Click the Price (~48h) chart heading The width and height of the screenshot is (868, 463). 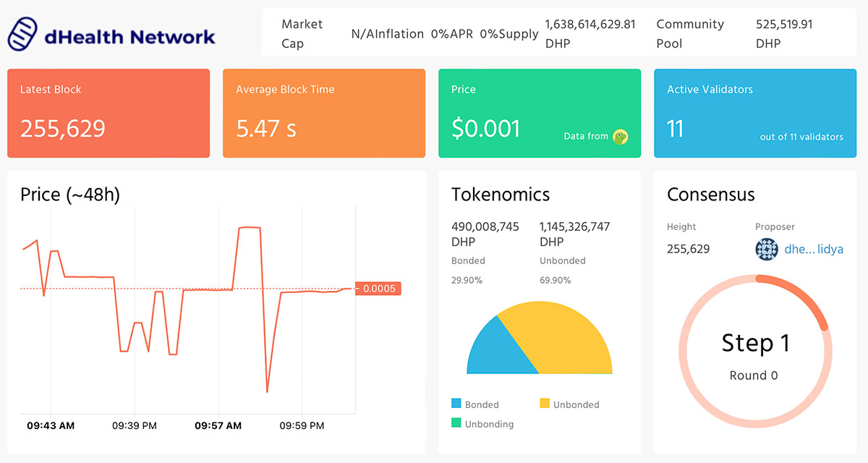[x=70, y=194]
